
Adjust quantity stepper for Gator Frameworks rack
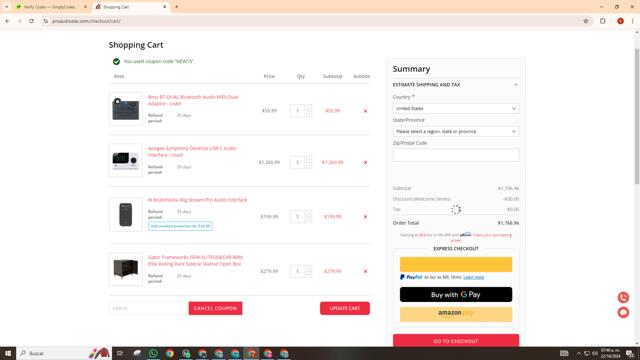point(309,271)
